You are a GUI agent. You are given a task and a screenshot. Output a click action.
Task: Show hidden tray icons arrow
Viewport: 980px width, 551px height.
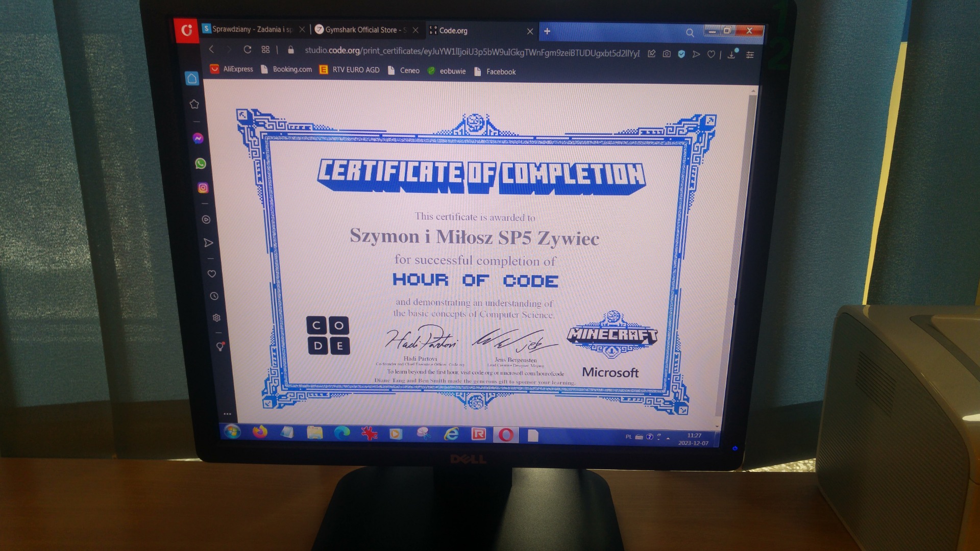click(668, 438)
